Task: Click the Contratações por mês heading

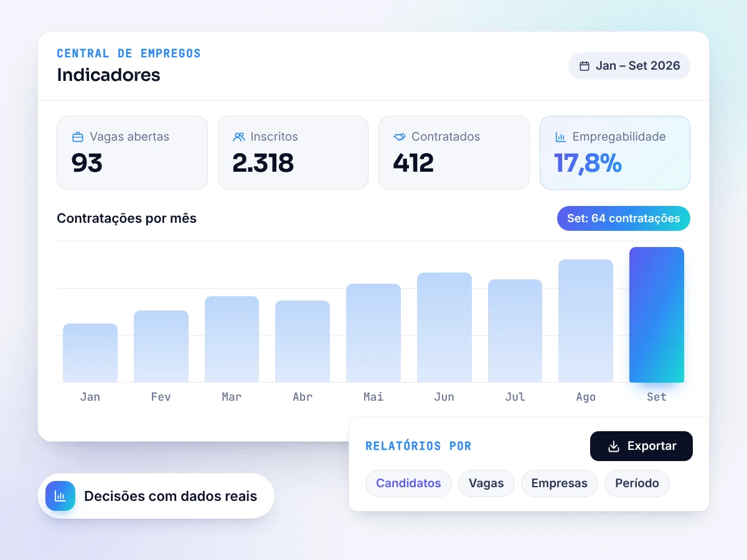Action: click(x=126, y=218)
